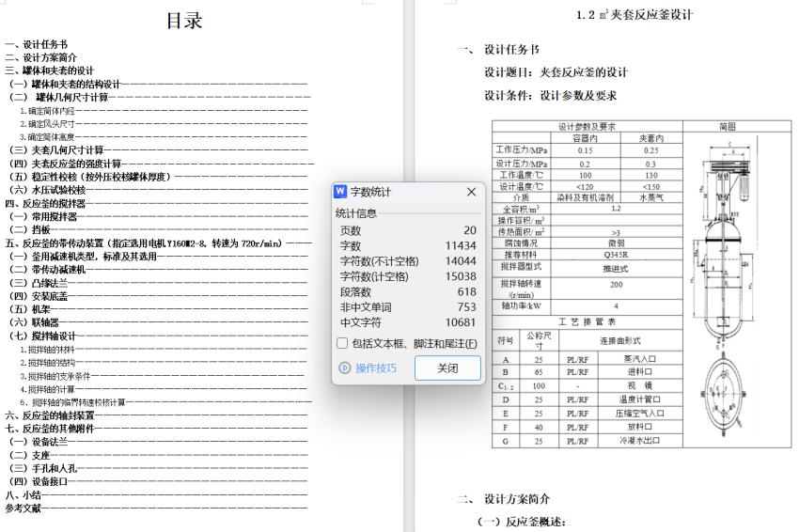Click contents entry 八、小结

(23, 494)
